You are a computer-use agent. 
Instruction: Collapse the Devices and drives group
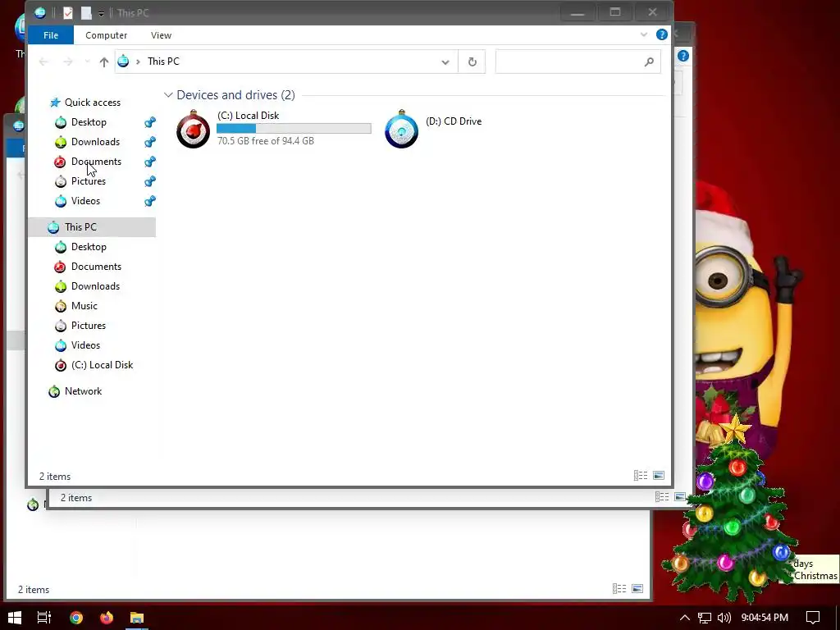tap(168, 95)
